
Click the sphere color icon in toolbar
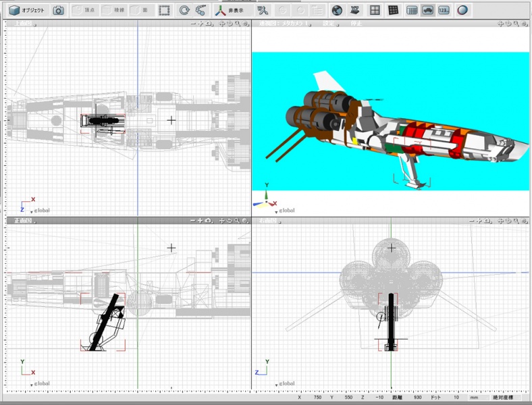tap(462, 11)
